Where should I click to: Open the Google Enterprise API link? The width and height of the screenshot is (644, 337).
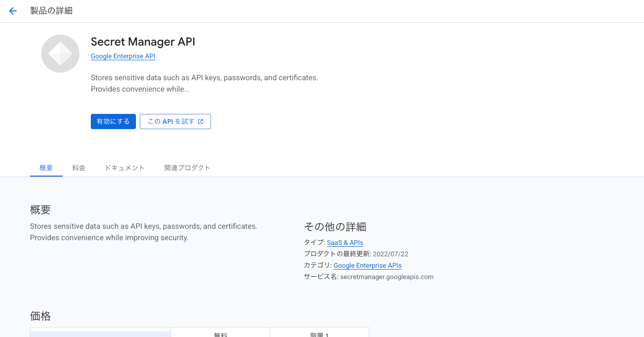[123, 56]
